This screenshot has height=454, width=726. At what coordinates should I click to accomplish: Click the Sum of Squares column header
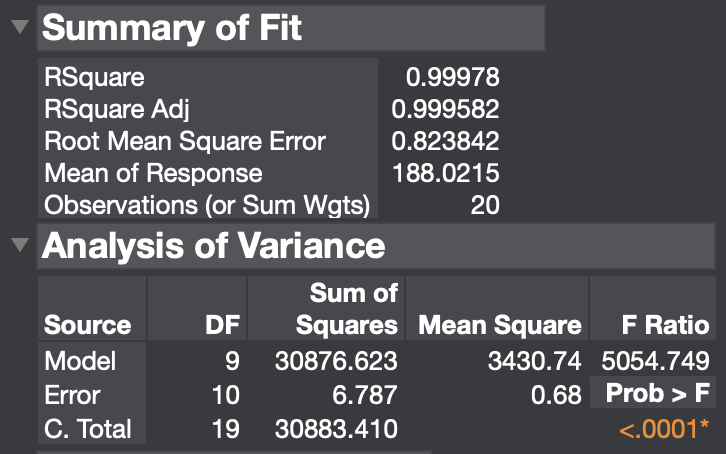pos(347,309)
